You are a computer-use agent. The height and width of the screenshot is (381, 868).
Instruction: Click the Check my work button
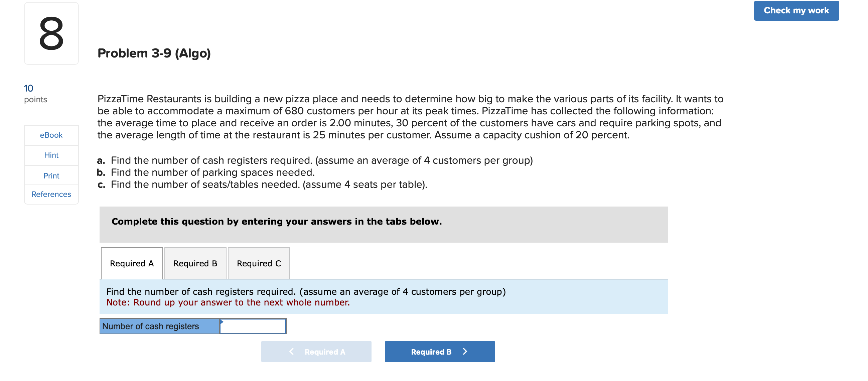coord(796,10)
